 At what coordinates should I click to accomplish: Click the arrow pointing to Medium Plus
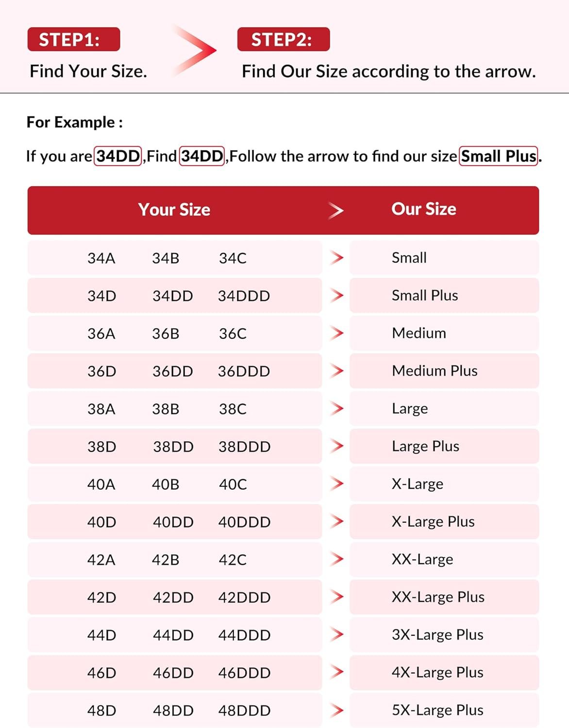pyautogui.click(x=336, y=371)
